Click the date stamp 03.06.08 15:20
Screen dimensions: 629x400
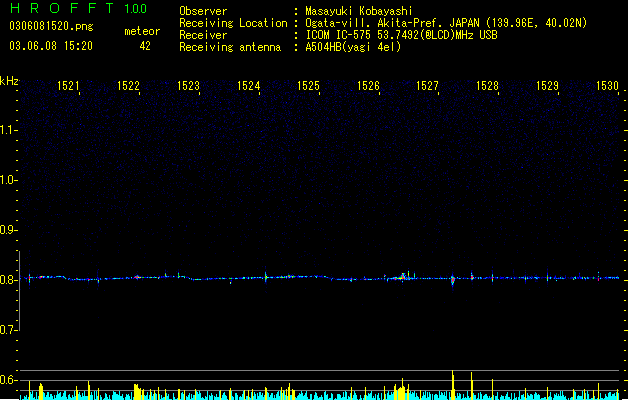(x=51, y=46)
